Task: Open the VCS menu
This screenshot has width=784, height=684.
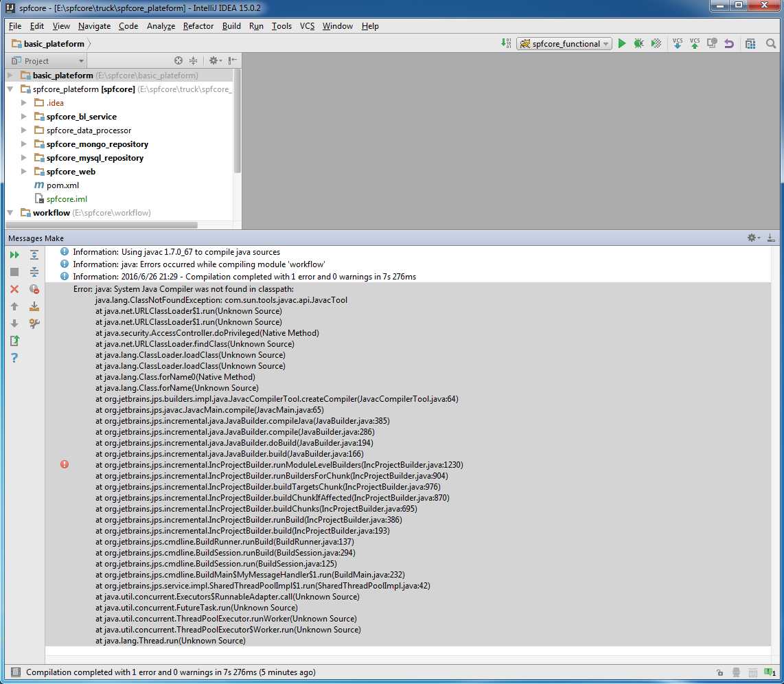Action: coord(307,26)
